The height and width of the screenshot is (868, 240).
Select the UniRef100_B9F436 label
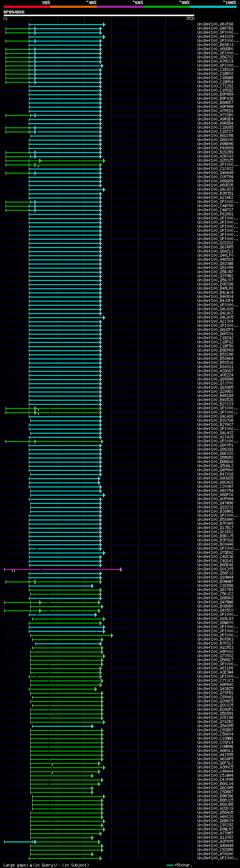pyautogui.click(x=215, y=99)
